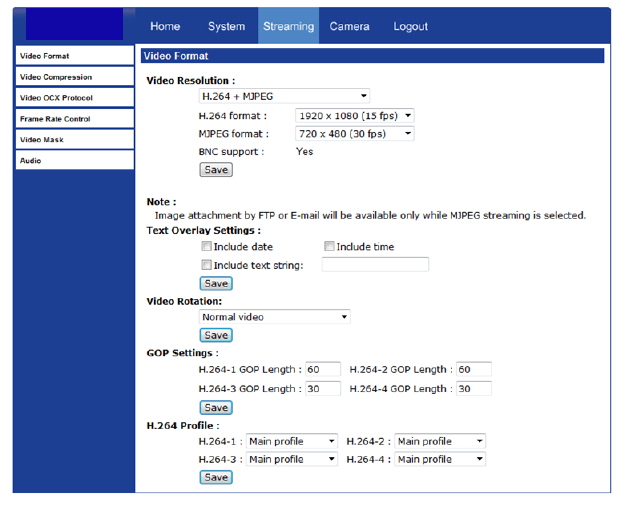The image size is (633, 521).
Task: Select Video Compression in the sidebar
Action: [73, 77]
